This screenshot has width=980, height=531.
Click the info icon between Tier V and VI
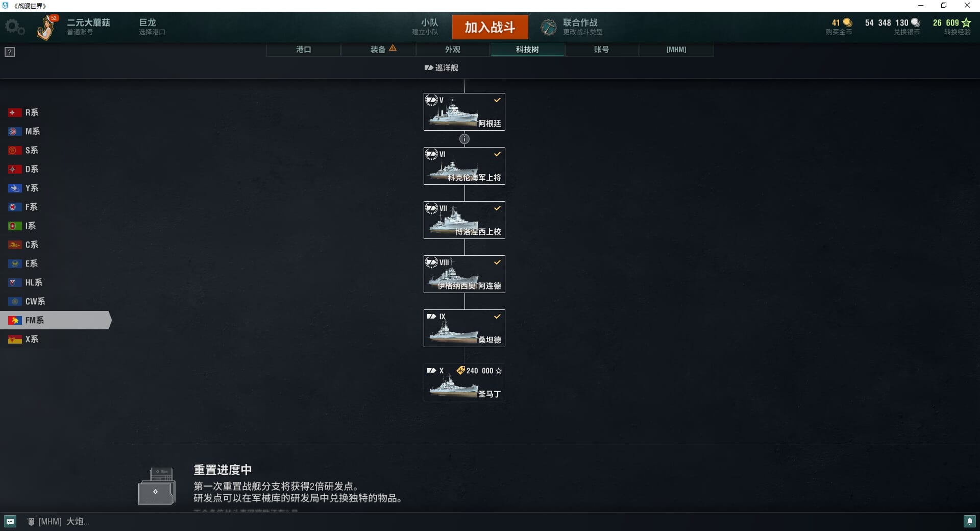[464, 139]
